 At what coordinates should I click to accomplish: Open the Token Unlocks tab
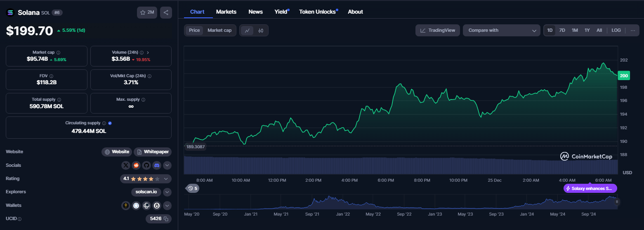click(x=317, y=12)
